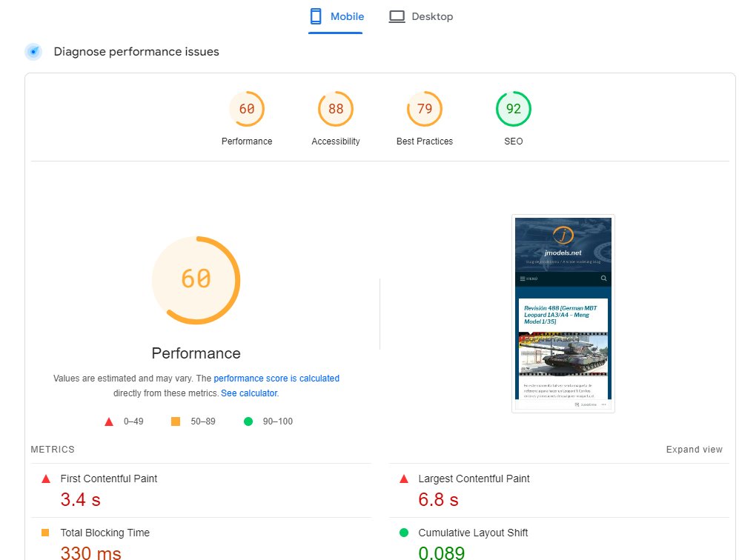Click the mobile phone icon
The image size is (739, 560).
click(316, 16)
